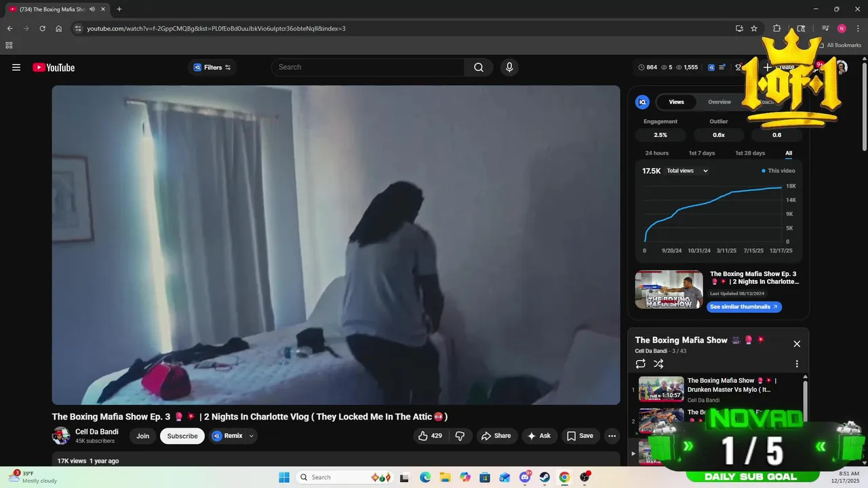Open a new Chrome tab
868x488 pixels.
[x=119, y=9]
